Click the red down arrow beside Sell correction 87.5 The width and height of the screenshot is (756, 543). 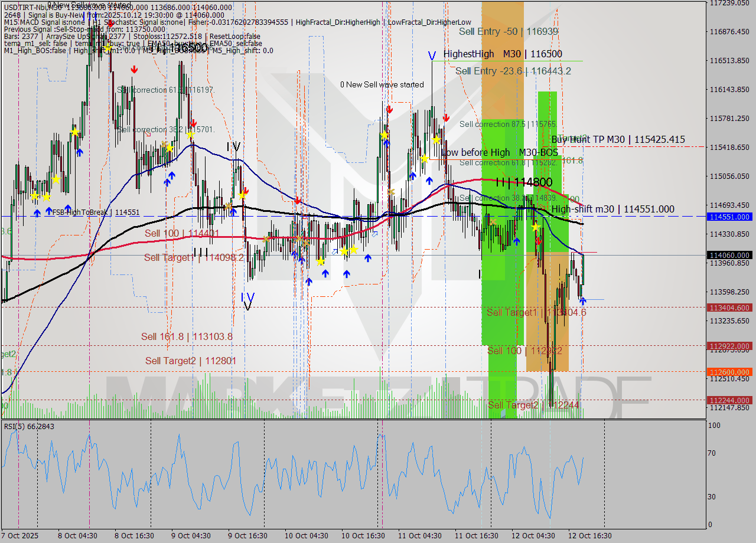446,117
